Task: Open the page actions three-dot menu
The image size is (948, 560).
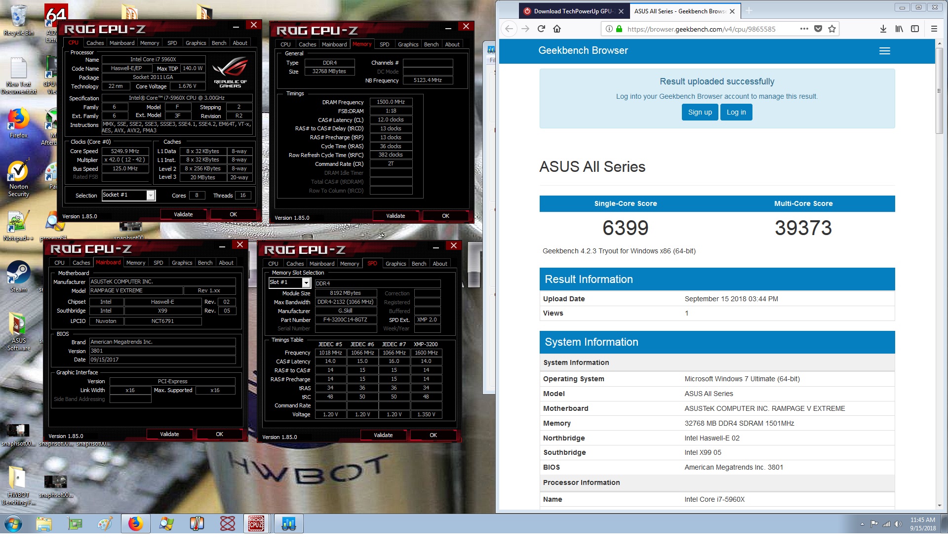Action: tap(804, 29)
